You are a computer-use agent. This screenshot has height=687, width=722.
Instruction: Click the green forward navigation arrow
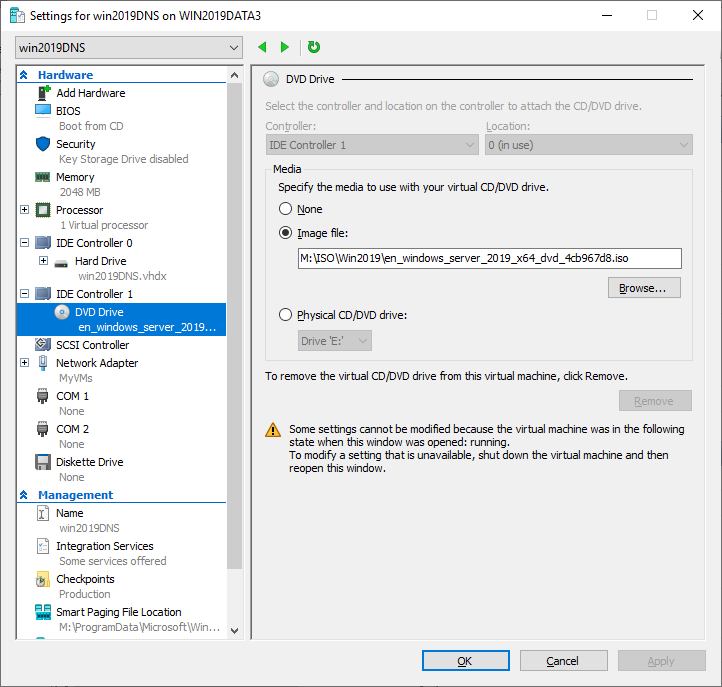pyautogui.click(x=285, y=47)
